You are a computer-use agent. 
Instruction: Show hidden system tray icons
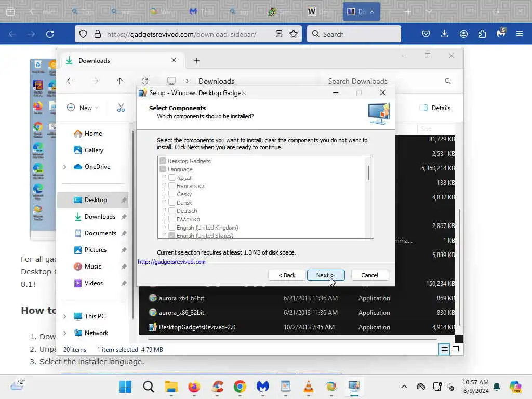[x=404, y=387]
